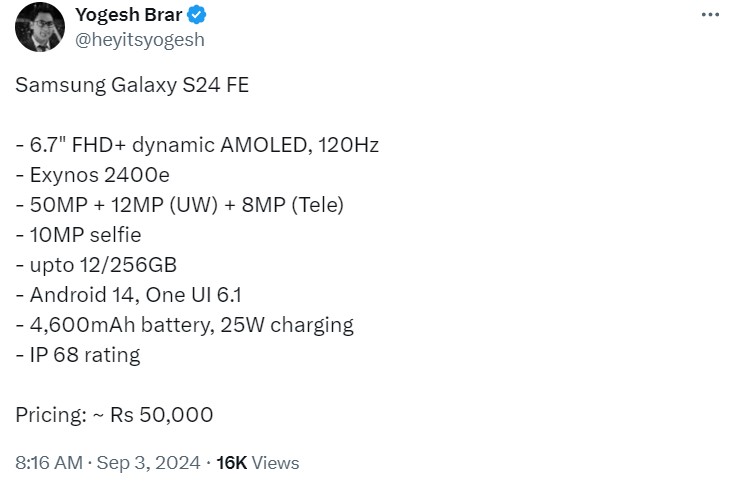Click the Samsung Galaxy S24 FE heading text
This screenshot has width=737, height=482.
click(132, 86)
